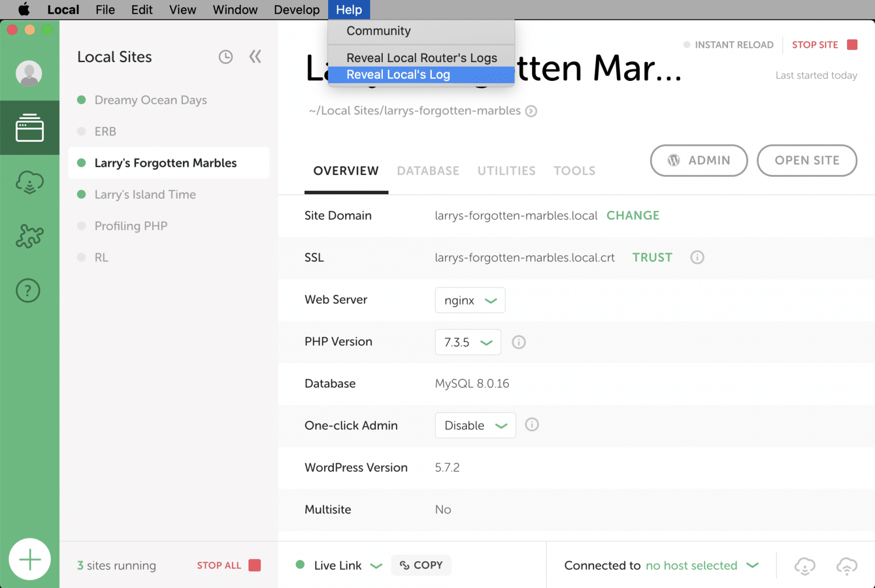Stop all running sites via Stop All
Image resolution: width=875 pixels, height=588 pixels.
[x=219, y=565]
